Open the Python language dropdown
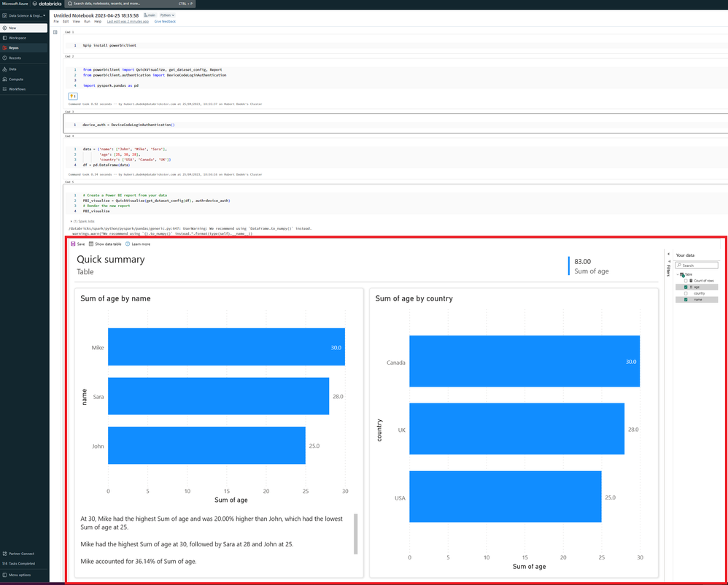Screen dimensions: 728x585 click(x=167, y=15)
